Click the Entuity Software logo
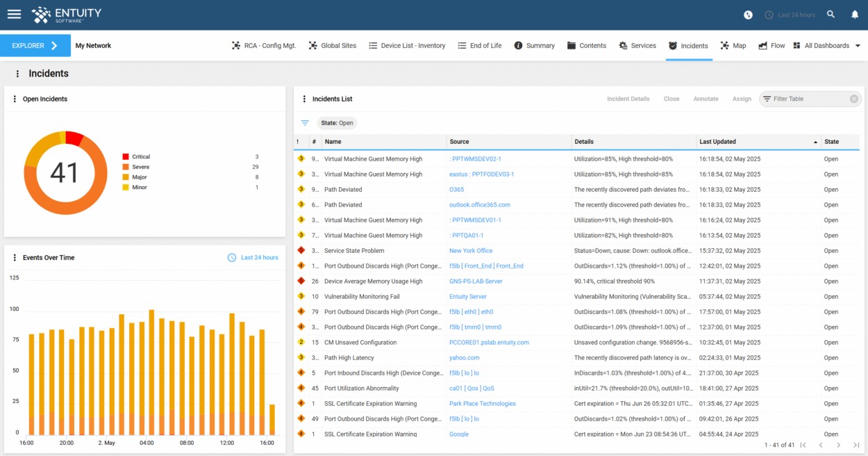Viewport: 868px width, 456px height. [67, 15]
